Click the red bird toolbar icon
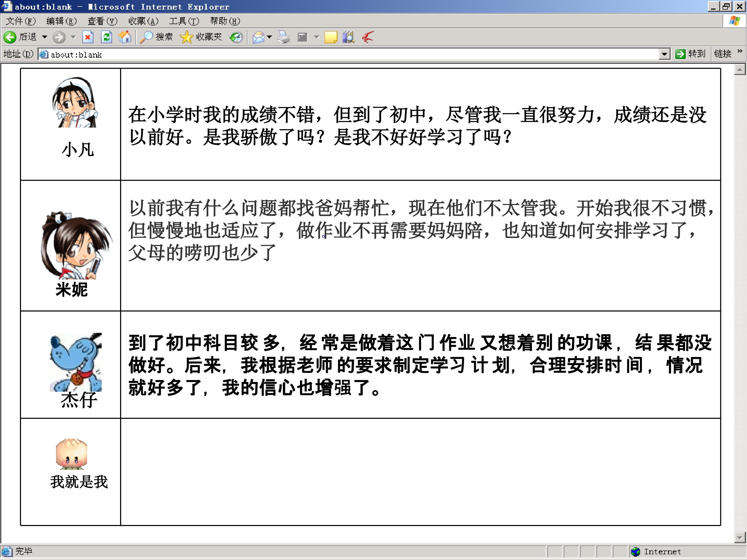This screenshot has width=747, height=560. click(368, 37)
